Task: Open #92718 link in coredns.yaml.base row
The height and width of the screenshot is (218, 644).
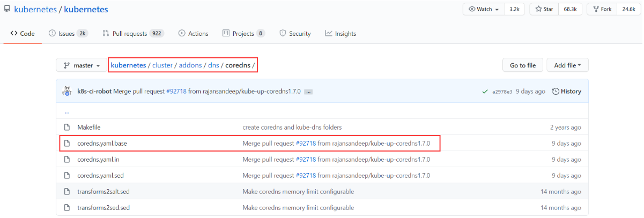Action: [306, 144]
